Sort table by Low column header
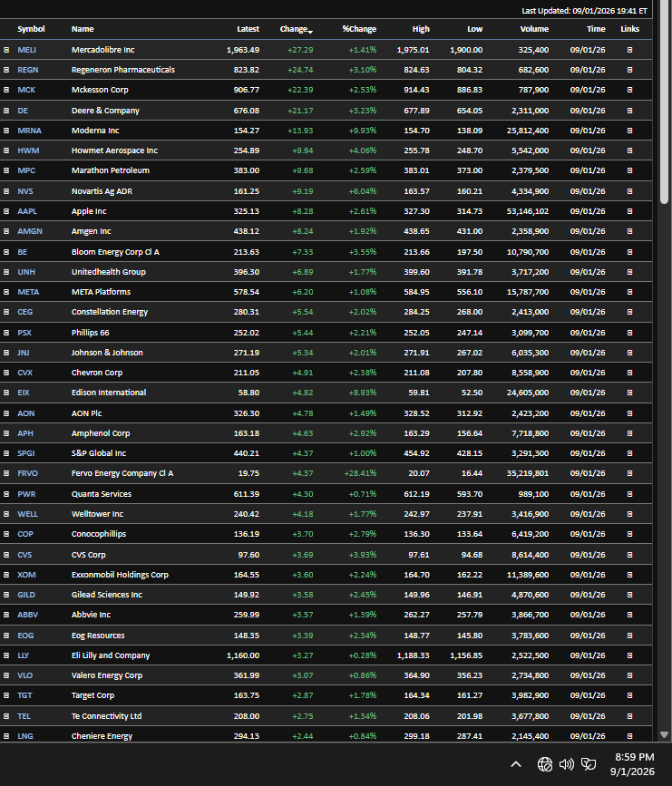672x786 pixels. click(x=475, y=29)
